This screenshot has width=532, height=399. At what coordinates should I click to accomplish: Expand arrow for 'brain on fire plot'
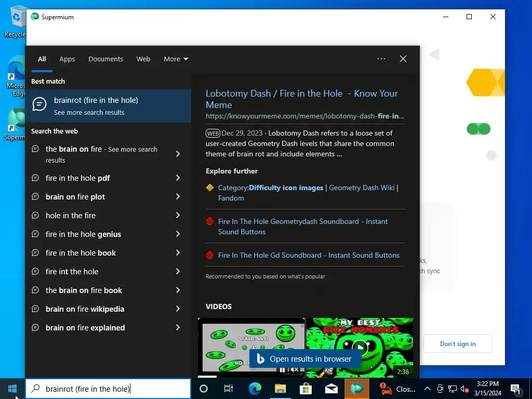(x=178, y=196)
